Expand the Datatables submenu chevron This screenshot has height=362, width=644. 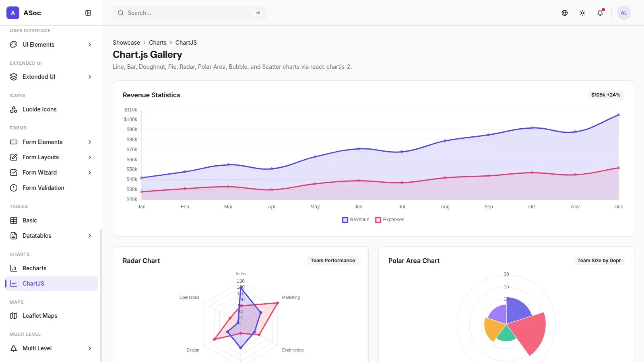click(x=90, y=236)
